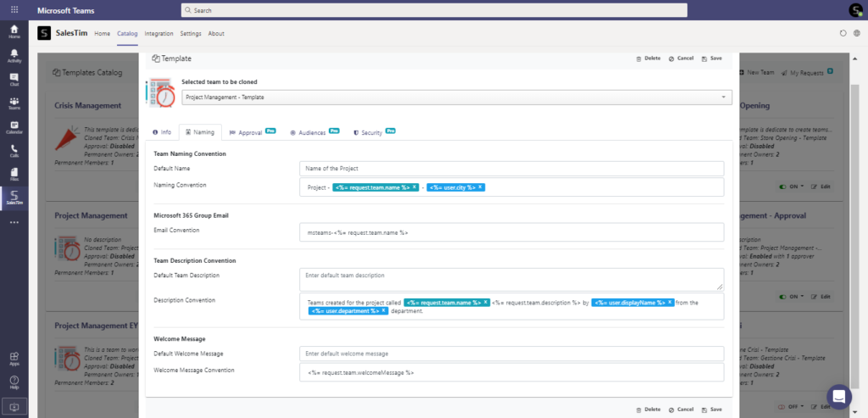Click the Default Name input field
Viewport: 868px width, 418px height.
(x=511, y=169)
